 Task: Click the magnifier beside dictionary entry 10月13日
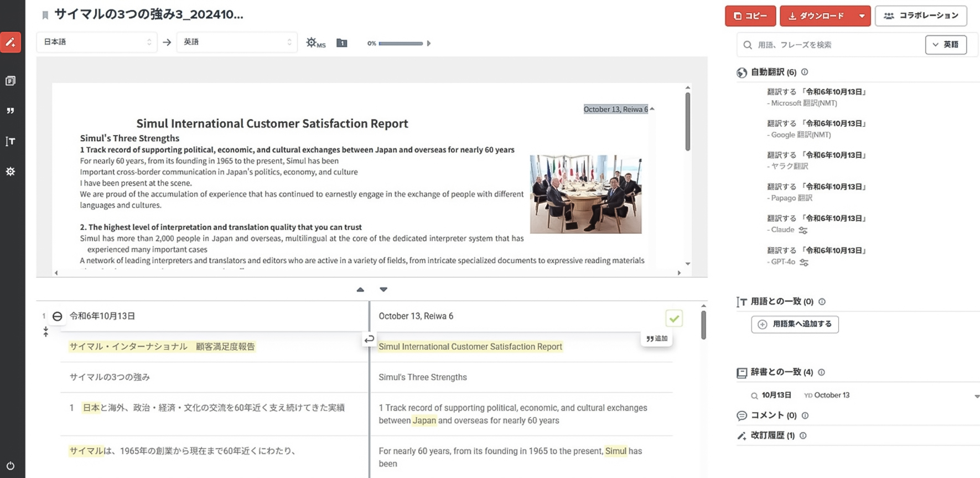754,395
